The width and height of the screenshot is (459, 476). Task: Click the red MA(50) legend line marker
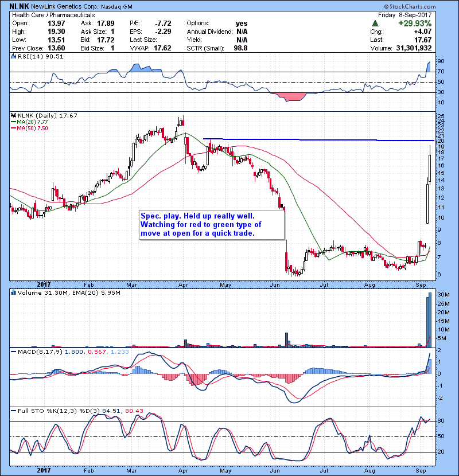tap(13, 128)
